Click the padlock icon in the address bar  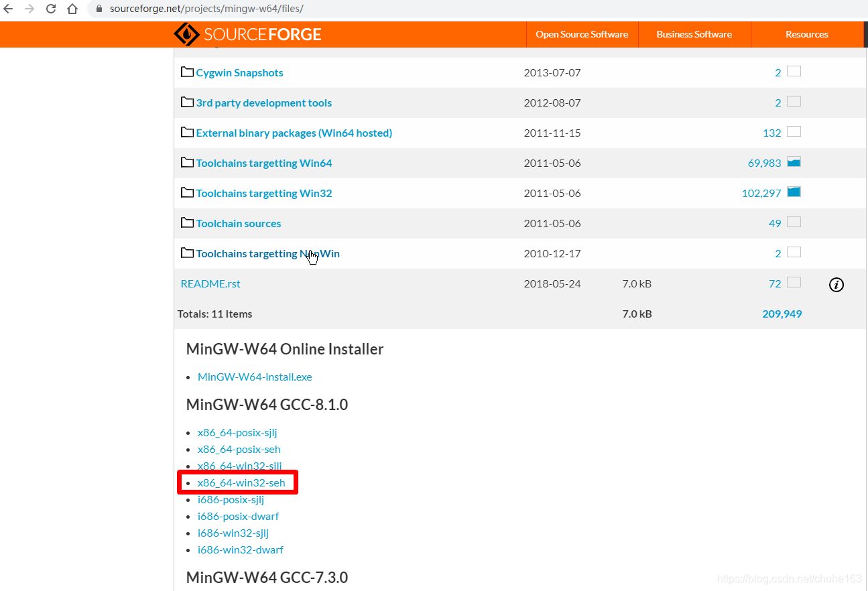[x=99, y=9]
